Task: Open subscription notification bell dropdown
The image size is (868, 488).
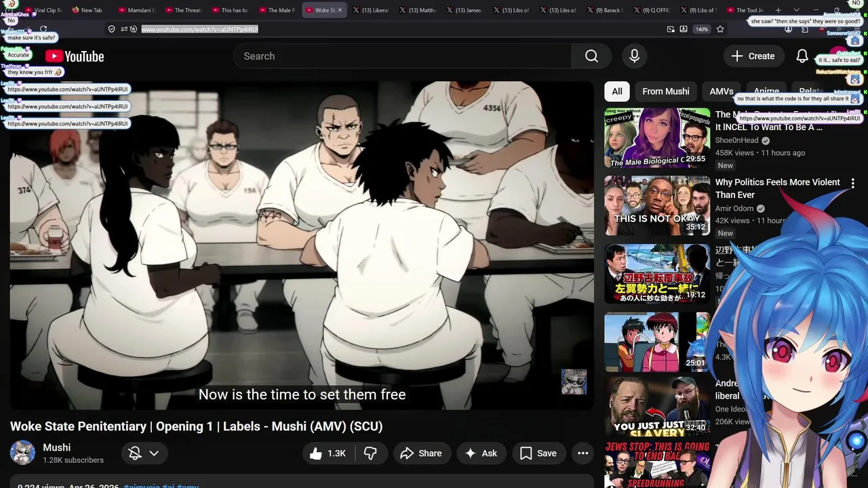Action: pyautogui.click(x=144, y=453)
